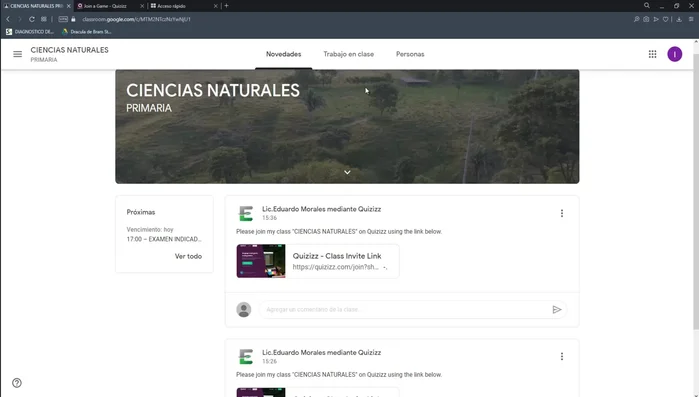Open options menu for the 15:36 Quizizz post

pyautogui.click(x=562, y=213)
